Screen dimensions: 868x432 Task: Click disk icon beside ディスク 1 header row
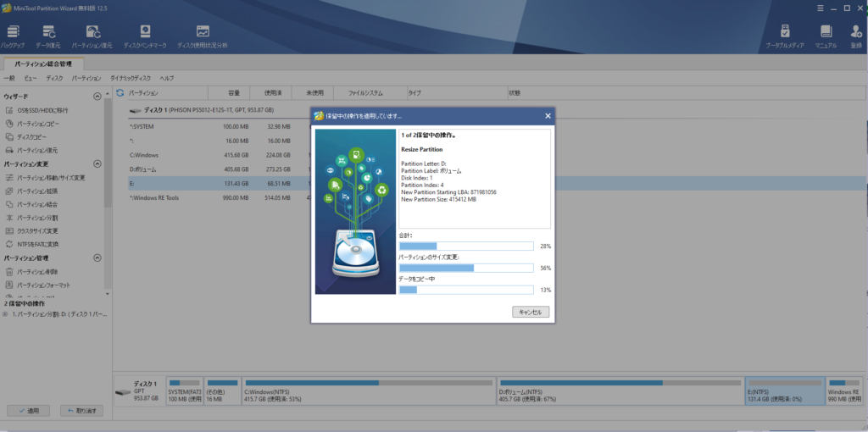pyautogui.click(x=135, y=111)
